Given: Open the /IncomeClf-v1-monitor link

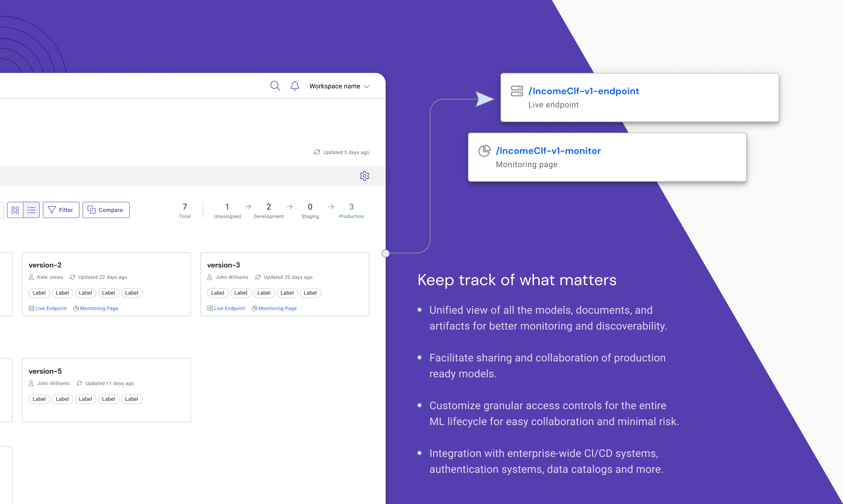Looking at the screenshot, I should pos(548,151).
